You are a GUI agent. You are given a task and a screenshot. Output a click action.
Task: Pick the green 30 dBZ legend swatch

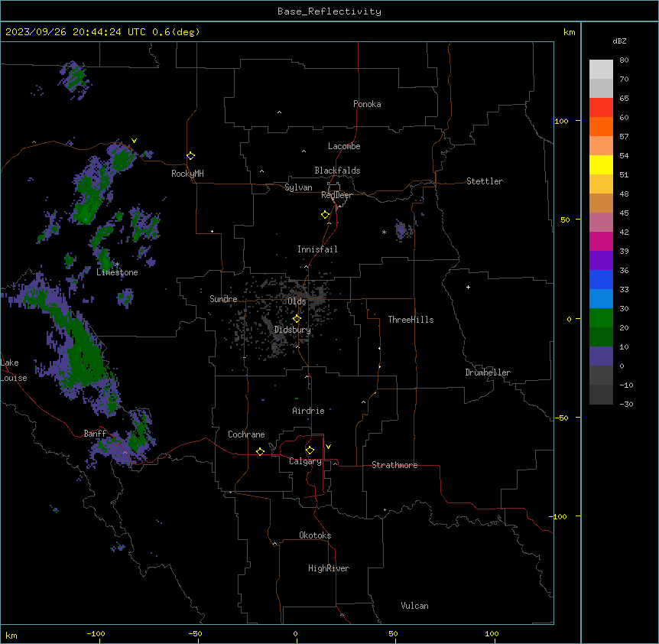coord(601,318)
